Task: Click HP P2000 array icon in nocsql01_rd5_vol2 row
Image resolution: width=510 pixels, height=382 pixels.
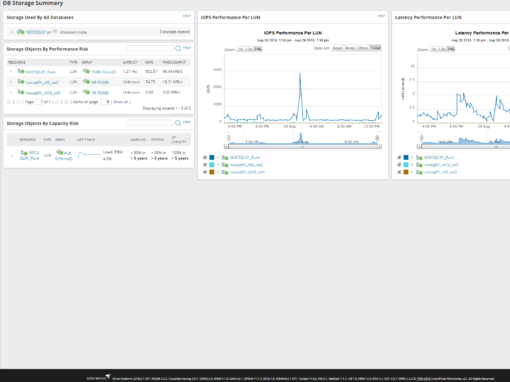Action: [x=86, y=82]
